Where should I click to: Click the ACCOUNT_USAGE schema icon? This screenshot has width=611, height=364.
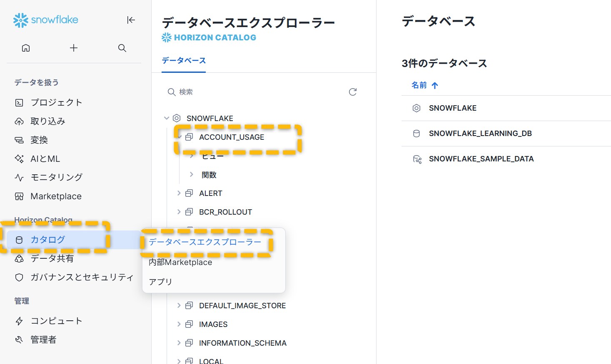tap(189, 137)
